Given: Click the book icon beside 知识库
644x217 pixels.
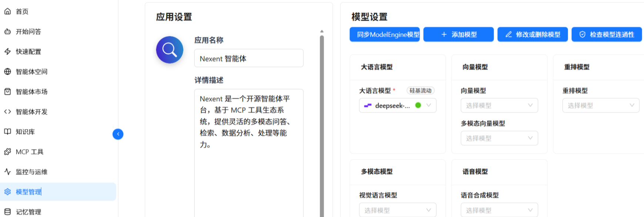Looking at the screenshot, I should pyautogui.click(x=7, y=132).
